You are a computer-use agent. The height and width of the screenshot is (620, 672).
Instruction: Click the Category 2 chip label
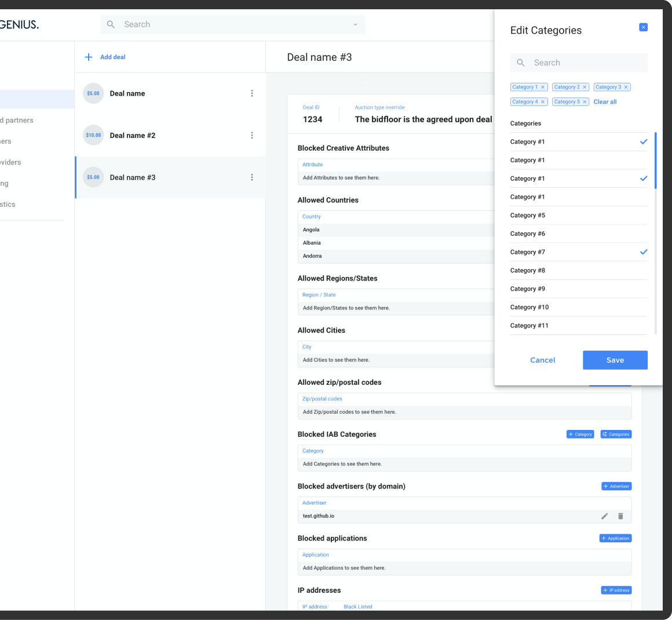pos(567,87)
